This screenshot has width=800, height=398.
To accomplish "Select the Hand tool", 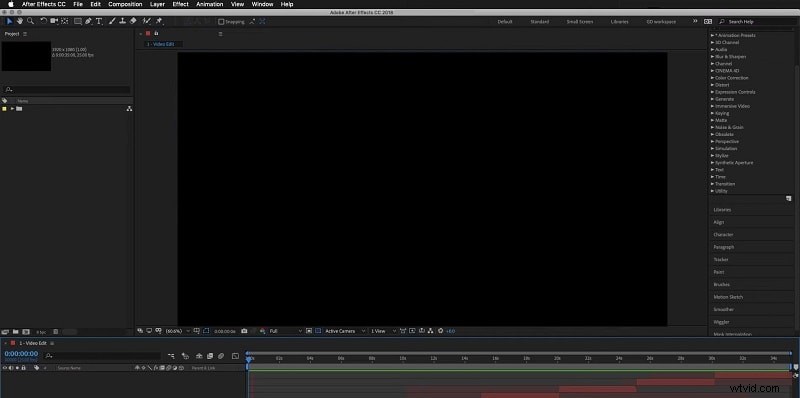I will point(20,21).
